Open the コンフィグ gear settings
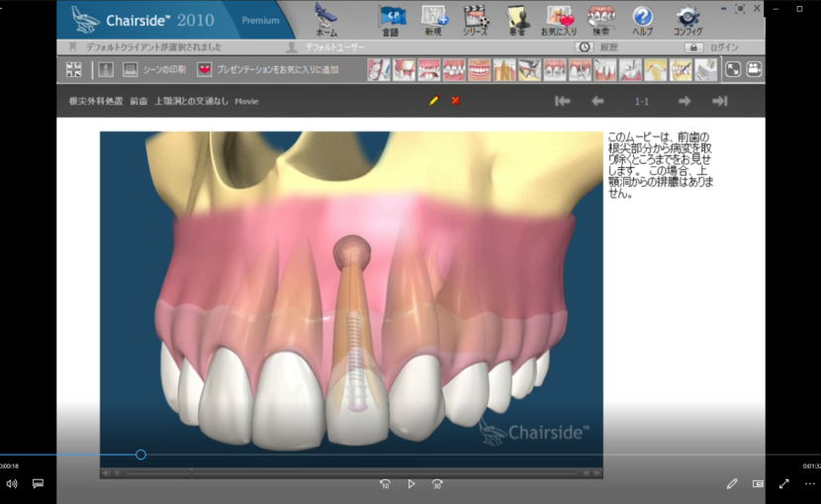 [687, 21]
